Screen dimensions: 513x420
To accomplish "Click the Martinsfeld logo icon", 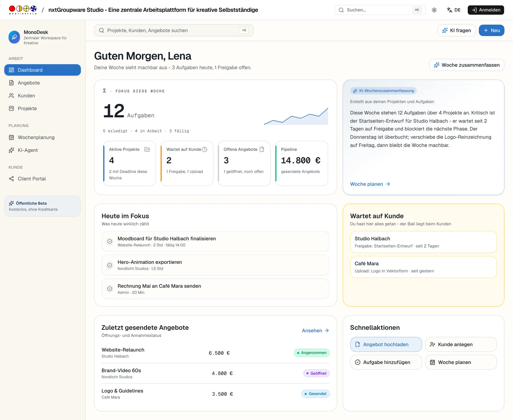I will point(23,10).
